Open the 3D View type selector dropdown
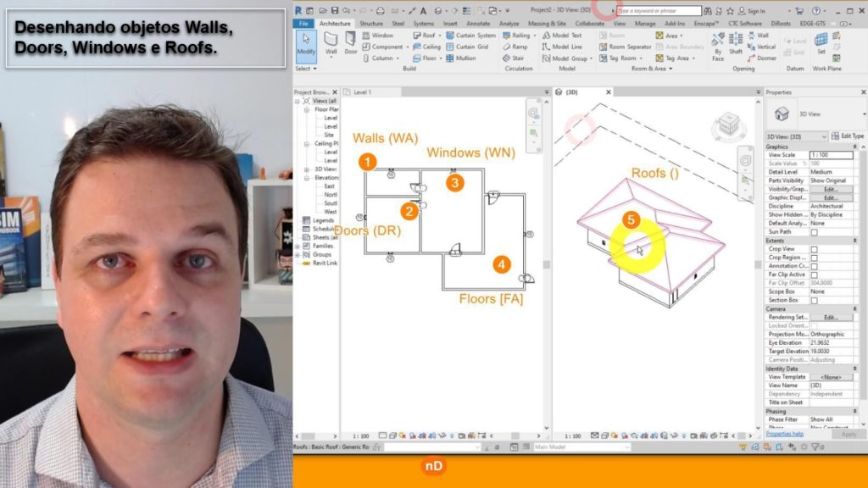This screenshot has height=488, width=868. click(797, 136)
